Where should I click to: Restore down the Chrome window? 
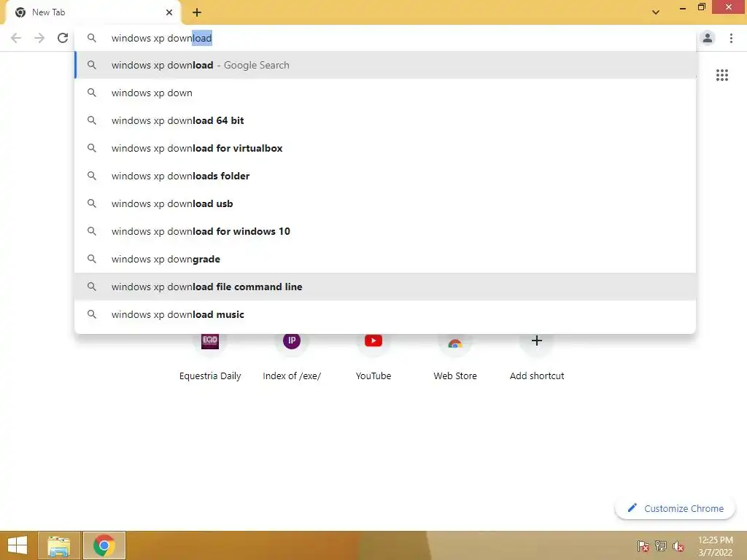click(701, 7)
